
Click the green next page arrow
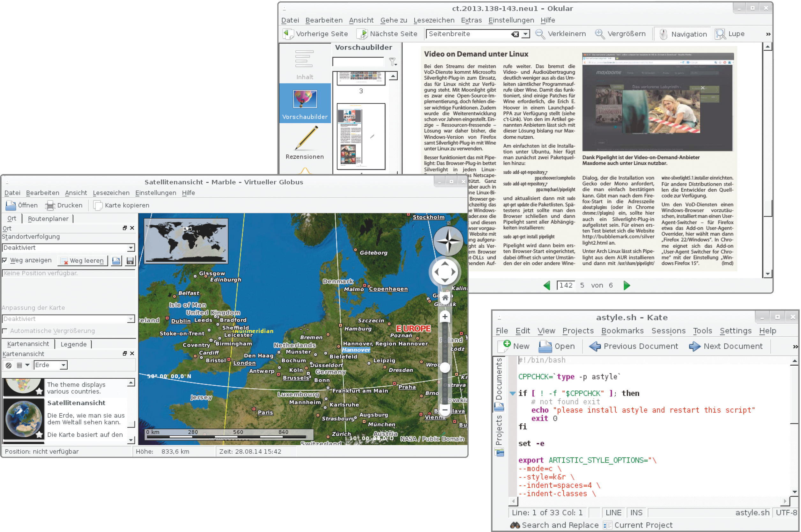pyautogui.click(x=627, y=285)
